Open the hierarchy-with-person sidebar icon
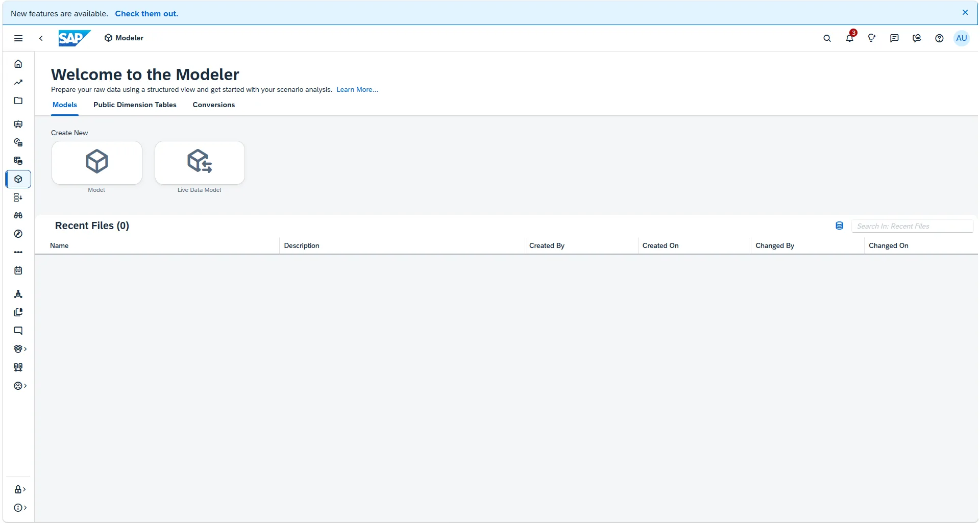This screenshot has width=980, height=523. 18,294
